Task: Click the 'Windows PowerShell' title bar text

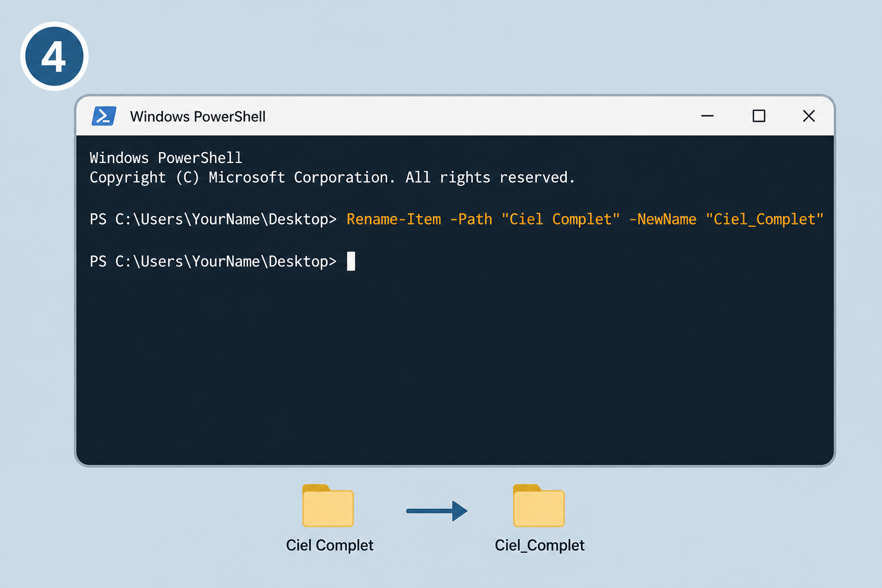Action: 198,117
